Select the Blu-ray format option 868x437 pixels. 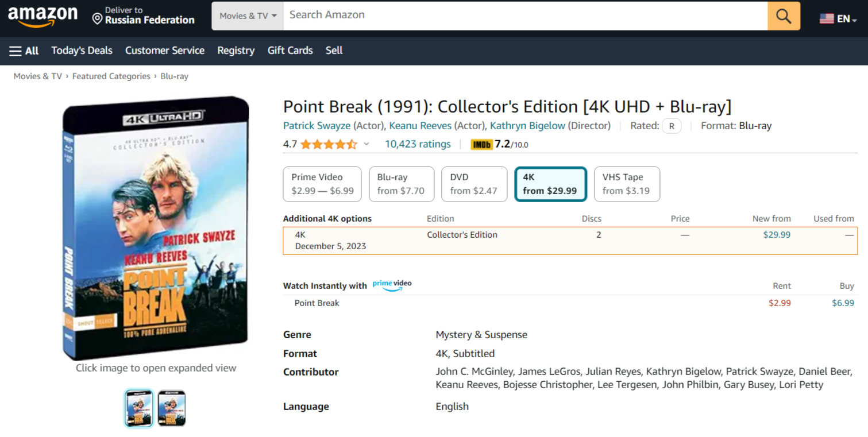pyautogui.click(x=400, y=184)
